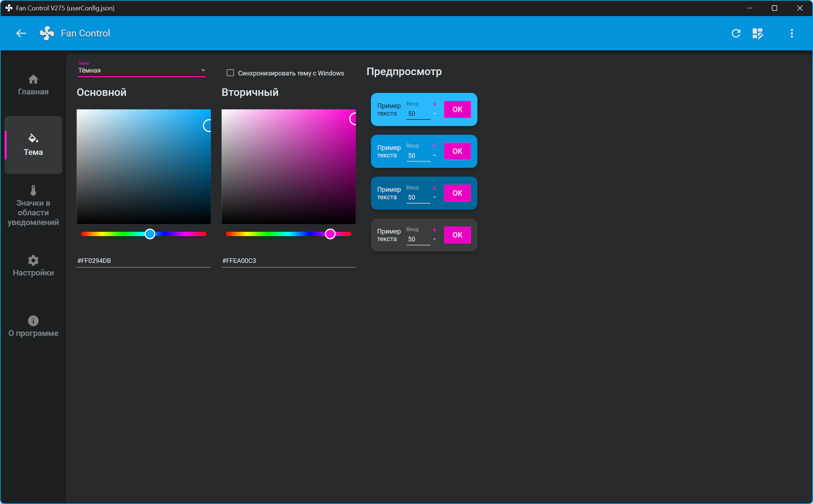Minimize the Fan Control window
Image resolution: width=813 pixels, height=504 pixels.
(750, 8)
